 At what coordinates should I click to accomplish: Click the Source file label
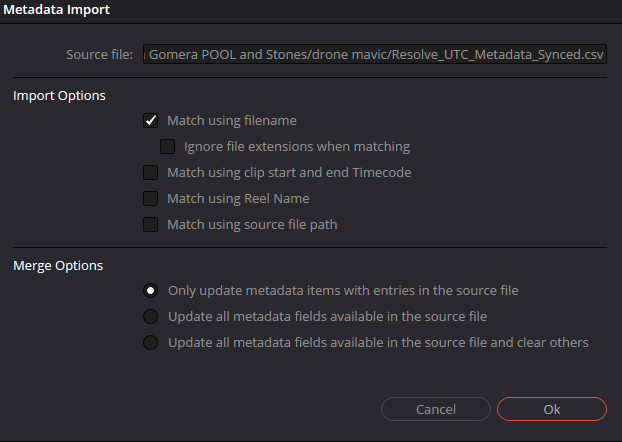(99, 54)
